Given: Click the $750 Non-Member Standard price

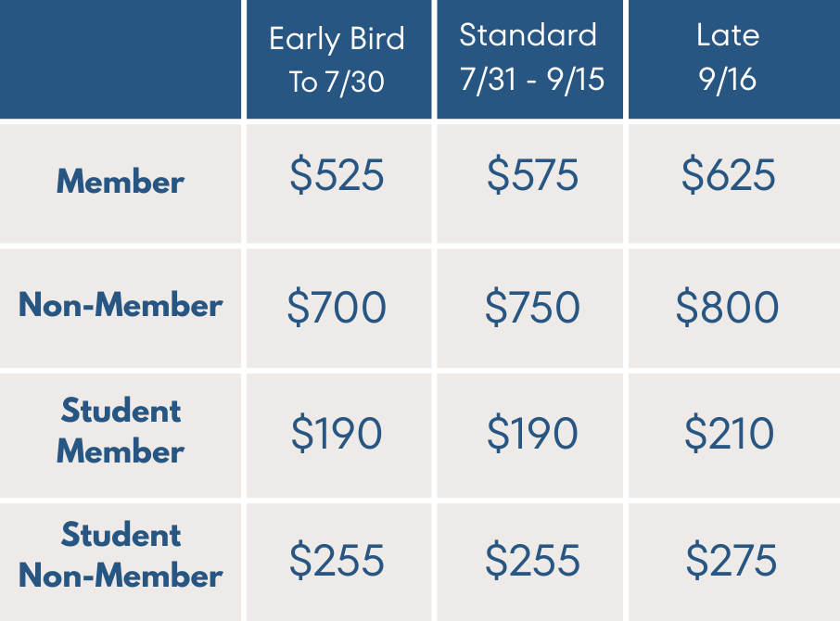Looking at the screenshot, I should coord(532,308).
